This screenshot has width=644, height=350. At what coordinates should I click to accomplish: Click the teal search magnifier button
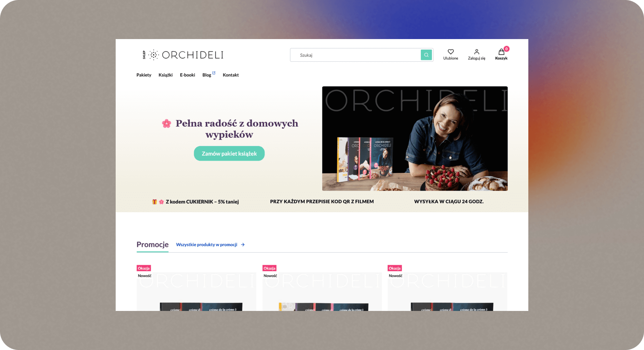tap(426, 55)
